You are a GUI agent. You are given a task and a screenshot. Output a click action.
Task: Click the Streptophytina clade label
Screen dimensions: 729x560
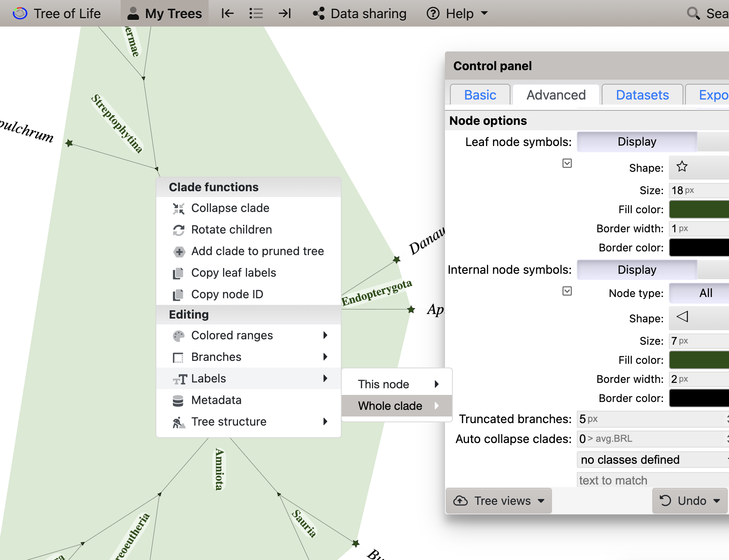[x=117, y=124]
